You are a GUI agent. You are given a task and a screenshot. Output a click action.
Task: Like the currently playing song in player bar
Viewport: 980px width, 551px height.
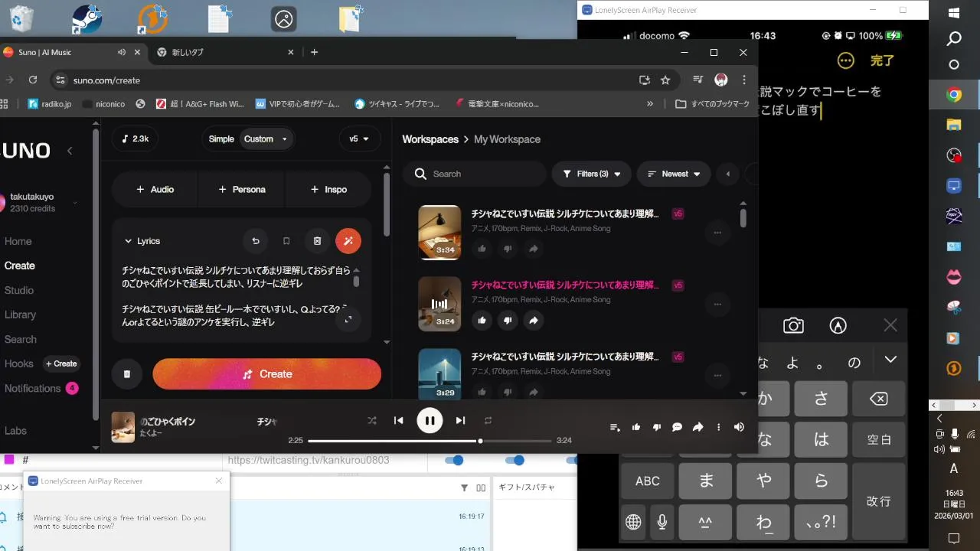point(636,427)
